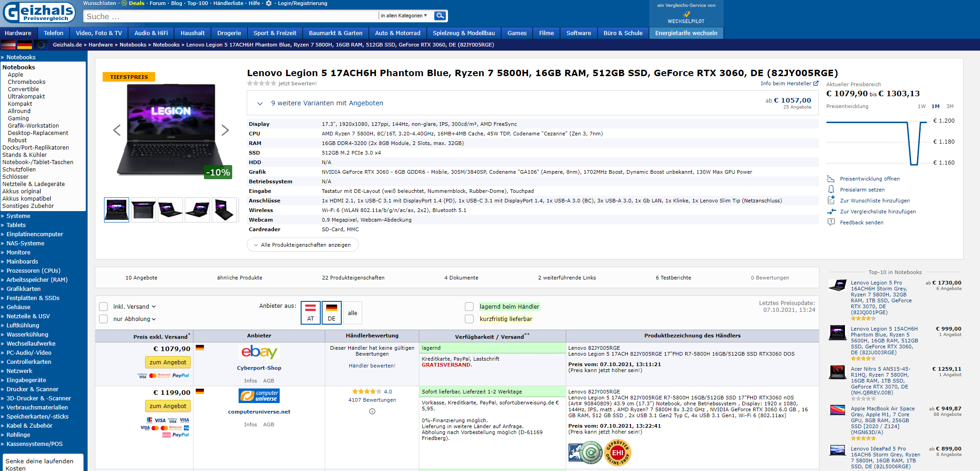This screenshot has width=980, height=471.
Task: Show previous product image arrow
Action: [x=117, y=130]
